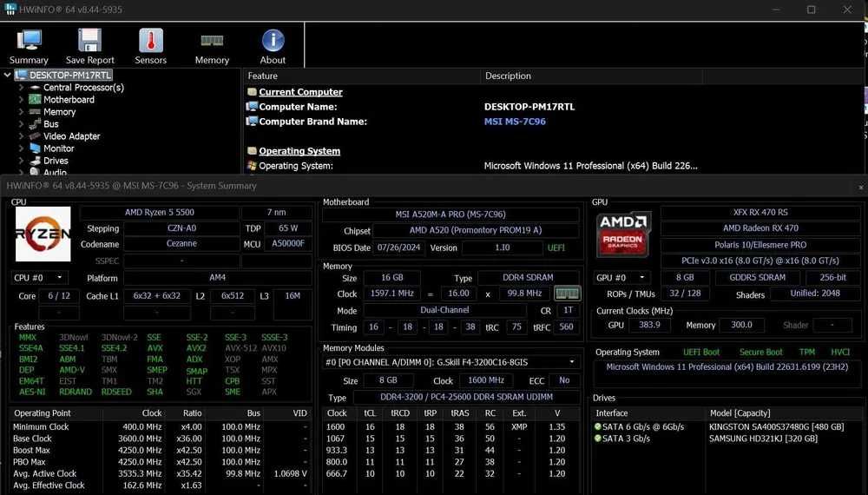868x495 pixels.
Task: Click the MSI A520M-A PRO (MS-7C96) field
Action: 450,214
